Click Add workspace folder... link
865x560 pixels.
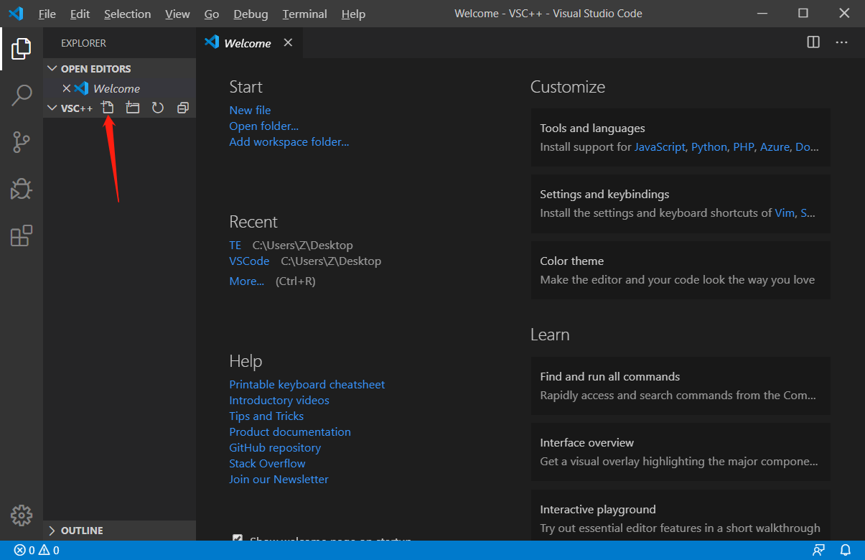click(x=289, y=142)
